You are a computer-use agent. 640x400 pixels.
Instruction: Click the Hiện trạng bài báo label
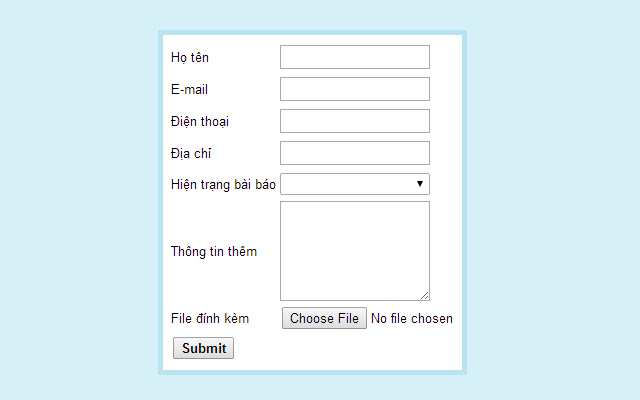point(223,184)
